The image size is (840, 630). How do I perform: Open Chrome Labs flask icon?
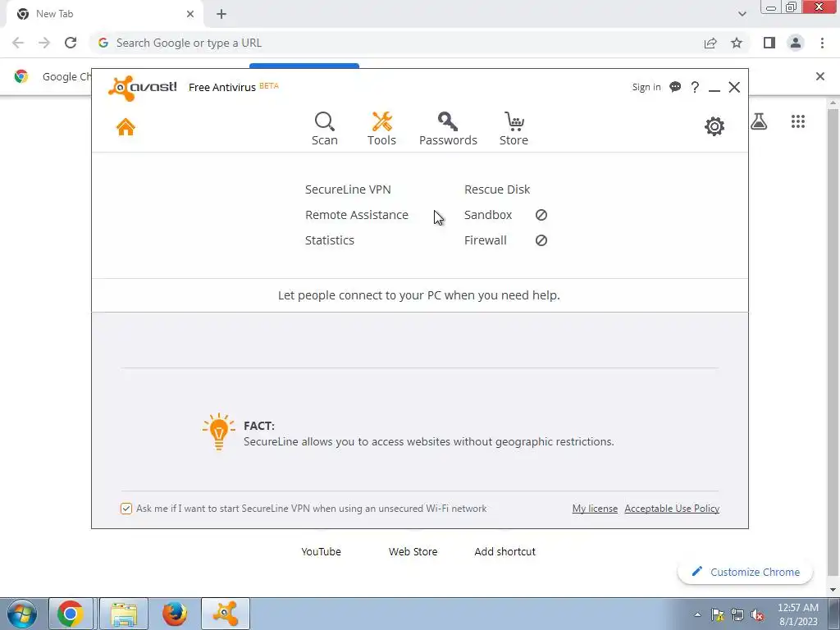[759, 121]
